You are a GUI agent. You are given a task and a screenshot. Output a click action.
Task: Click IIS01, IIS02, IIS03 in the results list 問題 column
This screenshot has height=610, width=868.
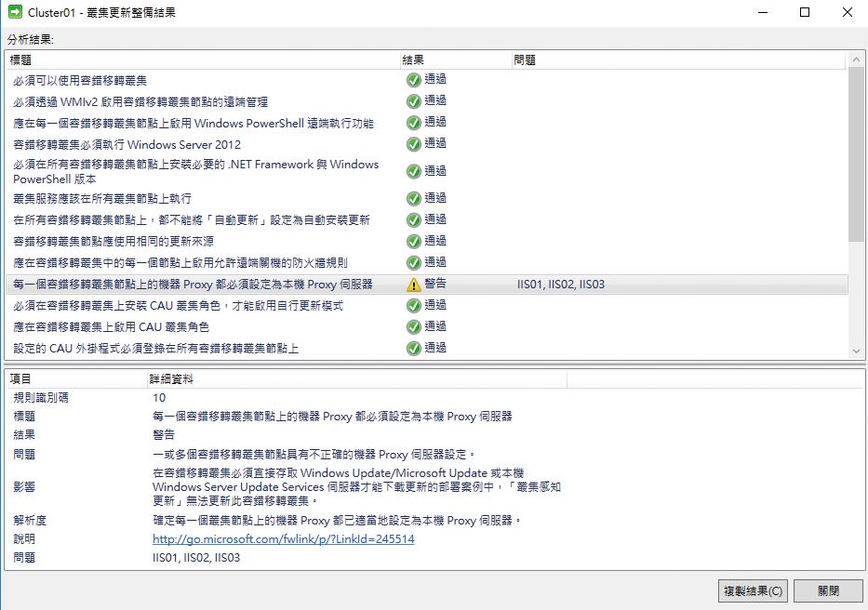[x=561, y=285]
